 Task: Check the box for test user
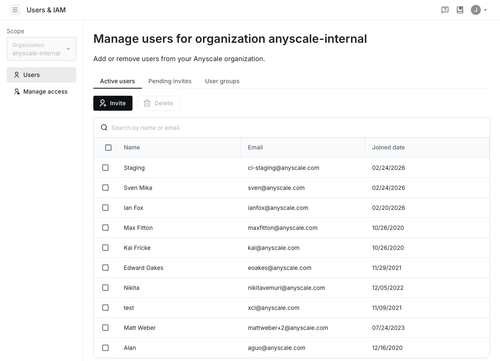click(105, 307)
